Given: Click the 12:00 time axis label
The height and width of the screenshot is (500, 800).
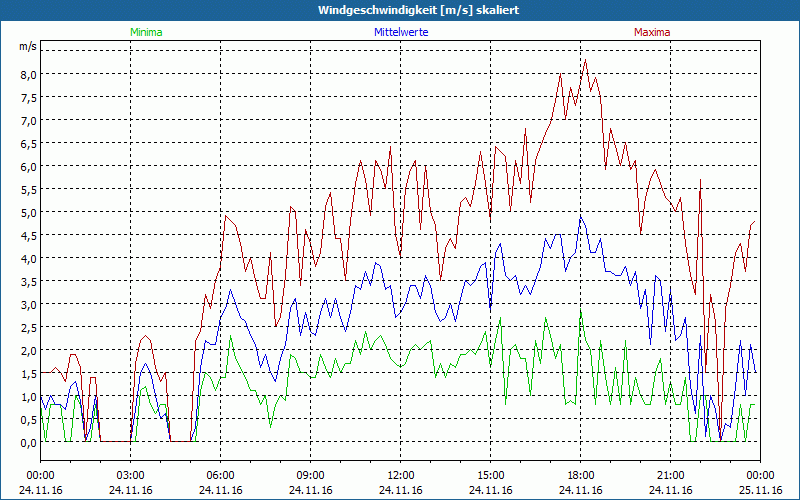Looking at the screenshot, I should coord(401,476).
